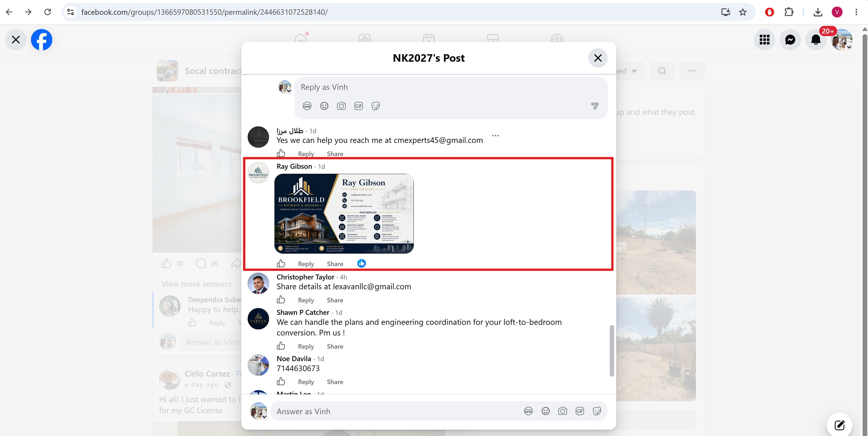
Task: Click the browser address bar URL
Action: (205, 12)
